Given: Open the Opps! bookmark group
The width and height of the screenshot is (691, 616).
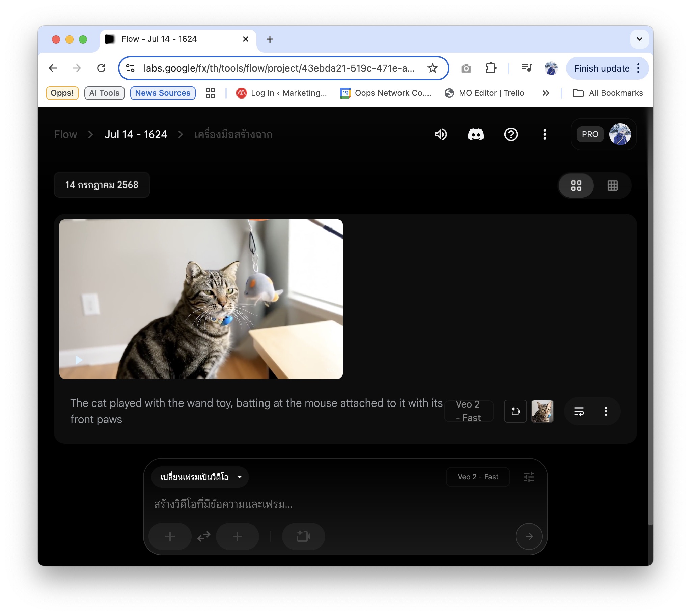Looking at the screenshot, I should point(62,93).
